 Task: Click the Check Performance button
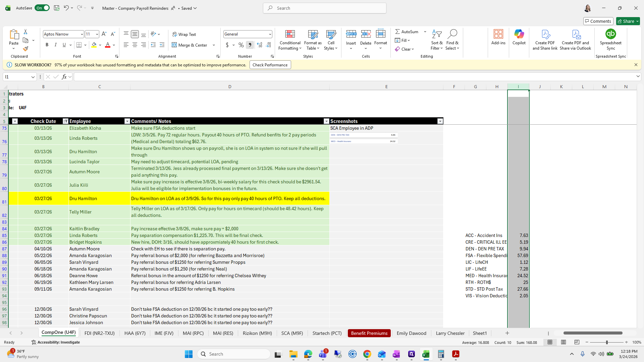point(270,65)
